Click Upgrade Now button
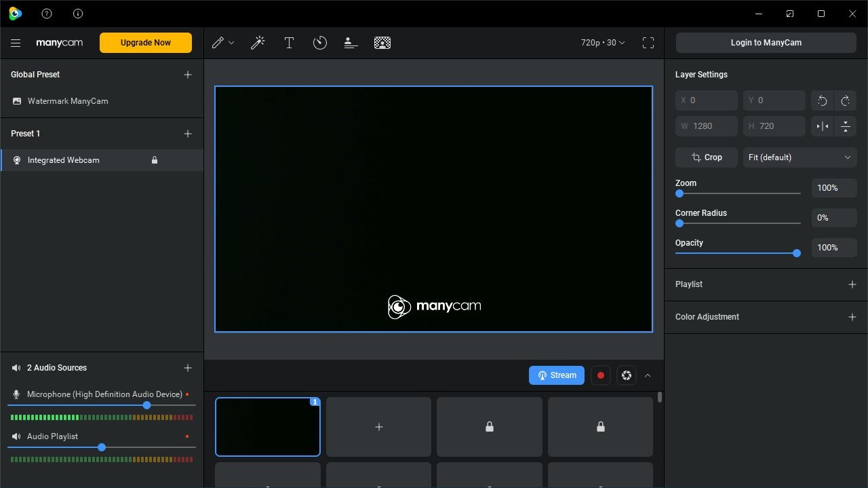 (146, 43)
